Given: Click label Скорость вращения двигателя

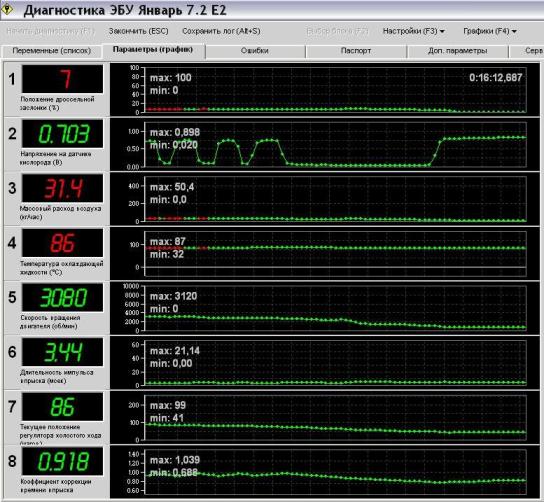Looking at the screenshot, I should click(50, 322).
